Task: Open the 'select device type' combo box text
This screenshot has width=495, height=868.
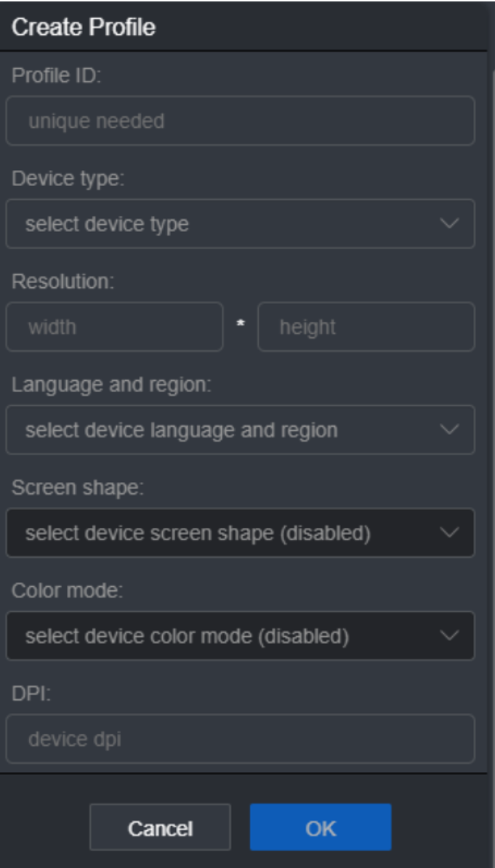Action: tap(107, 224)
